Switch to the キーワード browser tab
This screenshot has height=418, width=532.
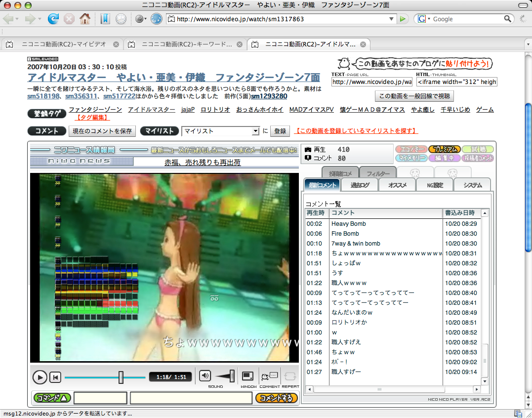185,44
